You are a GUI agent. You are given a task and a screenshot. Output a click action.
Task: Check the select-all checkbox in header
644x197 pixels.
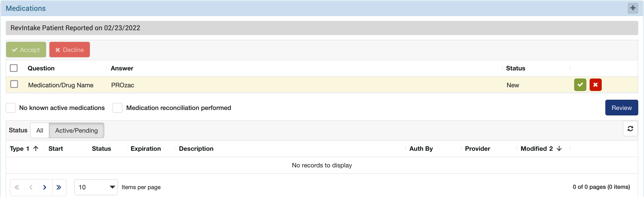pyautogui.click(x=14, y=68)
